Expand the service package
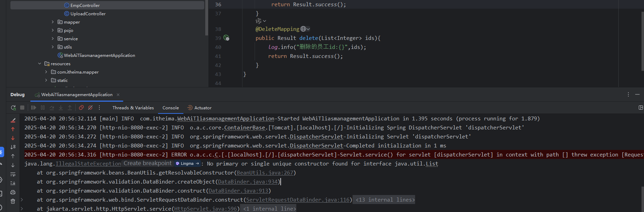 [x=53, y=39]
